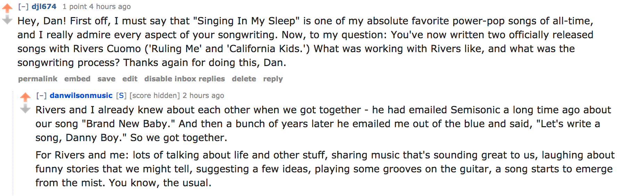This screenshot has width=644, height=196.
Task: Save djl674's comment
Action: 106,79
